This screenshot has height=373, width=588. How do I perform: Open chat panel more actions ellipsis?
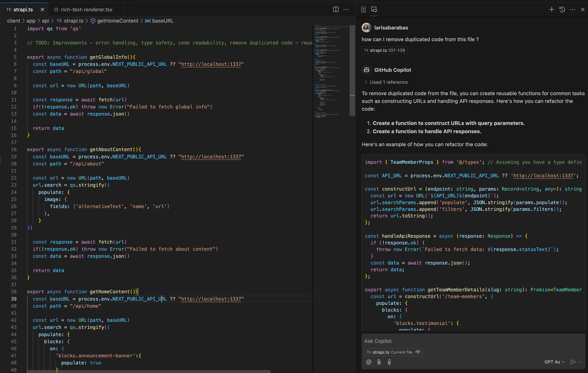click(x=572, y=10)
